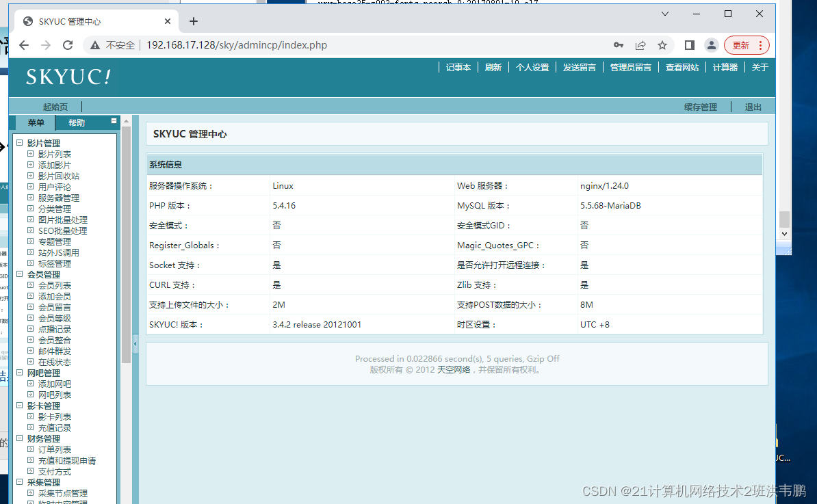Viewport: 817px width, 504px height.
Task: Open 影片回收站
Action: pos(59,176)
